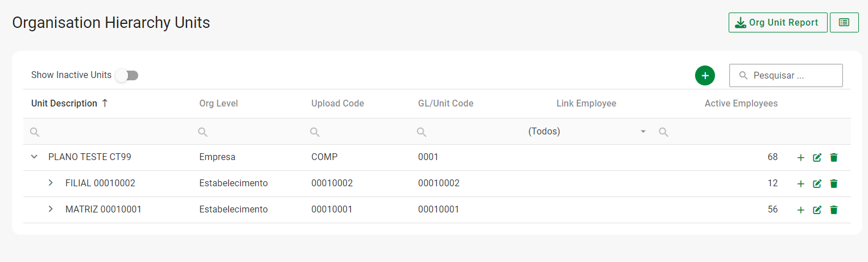Download the Org Unit Report
Screen dimensions: 868x262
(778, 23)
